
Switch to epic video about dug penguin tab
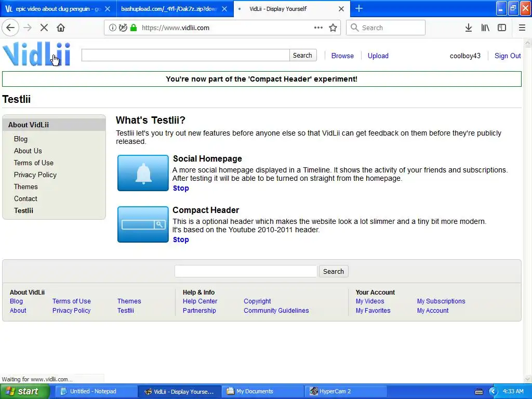click(58, 8)
